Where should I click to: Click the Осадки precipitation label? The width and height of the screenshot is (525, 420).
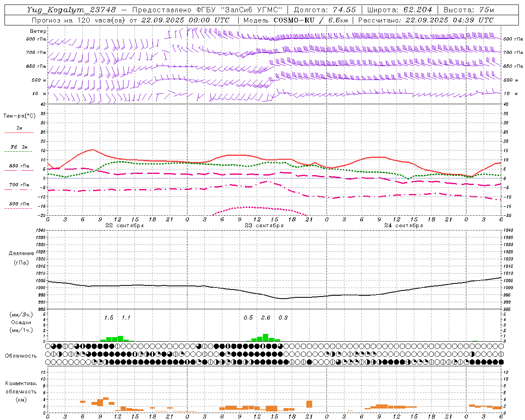tap(21, 322)
